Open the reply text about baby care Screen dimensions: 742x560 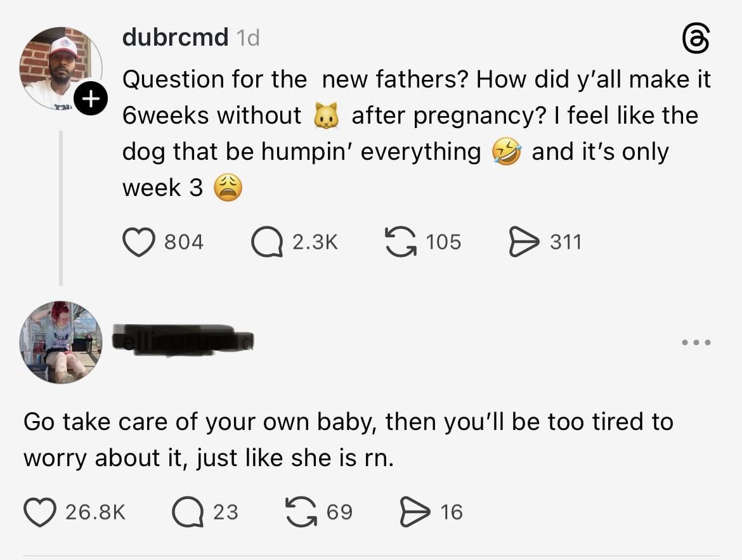[348, 440]
